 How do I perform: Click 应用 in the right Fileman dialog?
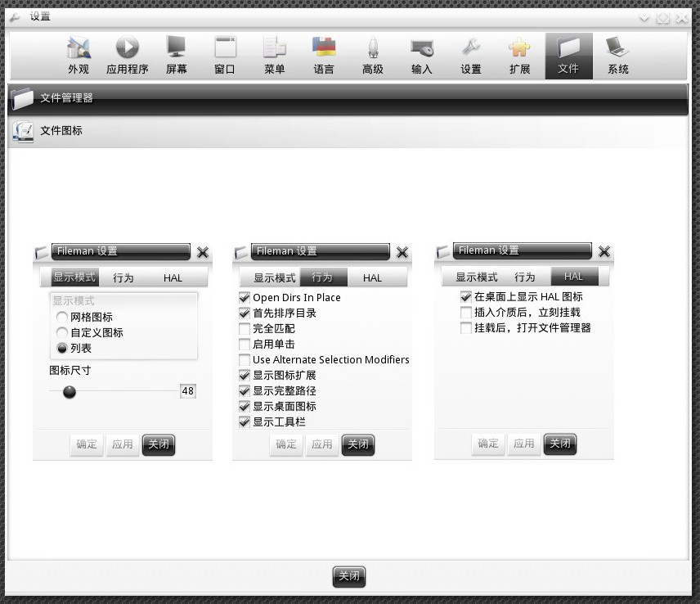tap(523, 444)
